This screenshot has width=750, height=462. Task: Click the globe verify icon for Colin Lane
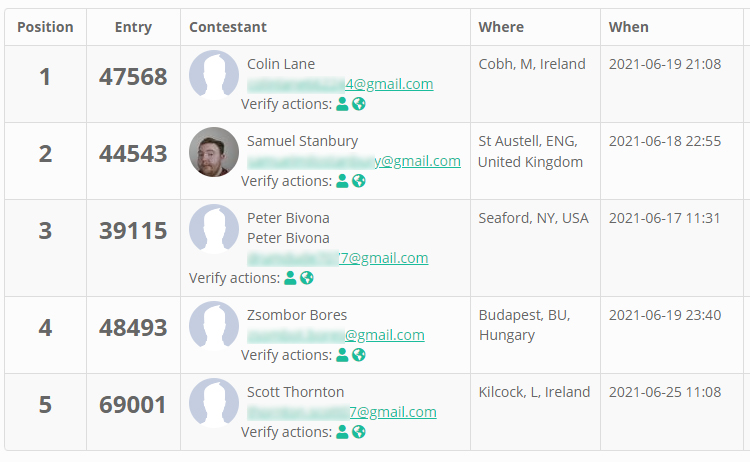(359, 104)
